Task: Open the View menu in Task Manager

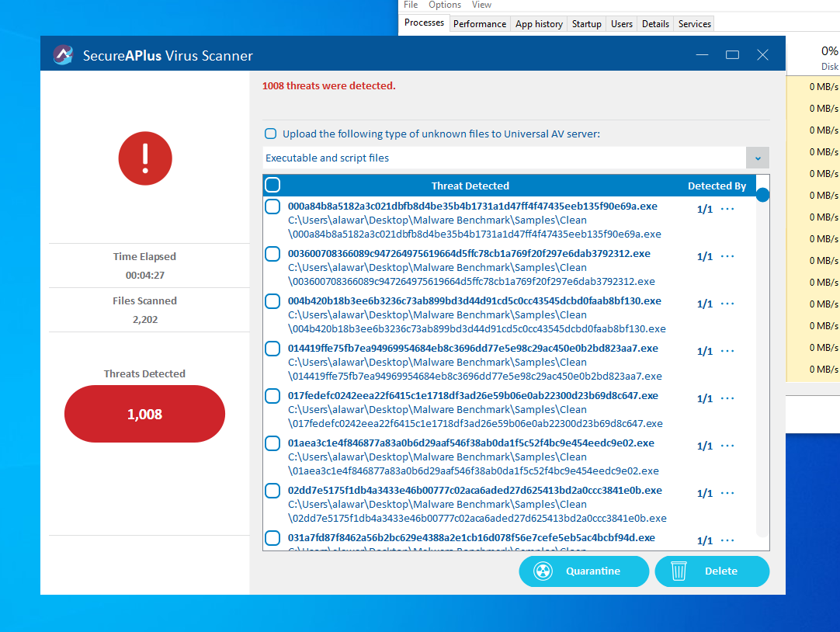Action: (481, 5)
